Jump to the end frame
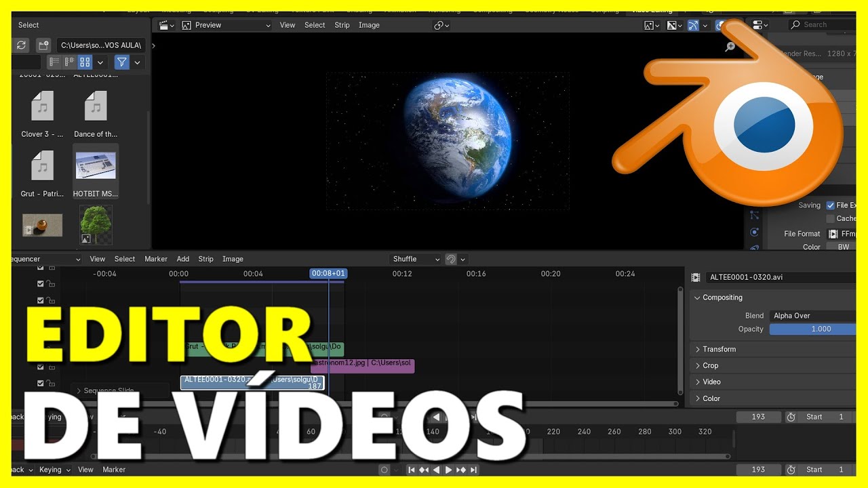The image size is (868, 488). [x=473, y=470]
